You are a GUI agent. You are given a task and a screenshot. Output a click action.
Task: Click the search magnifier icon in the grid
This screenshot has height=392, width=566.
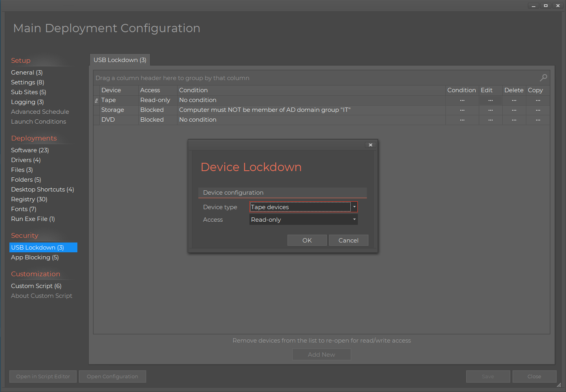tap(544, 78)
